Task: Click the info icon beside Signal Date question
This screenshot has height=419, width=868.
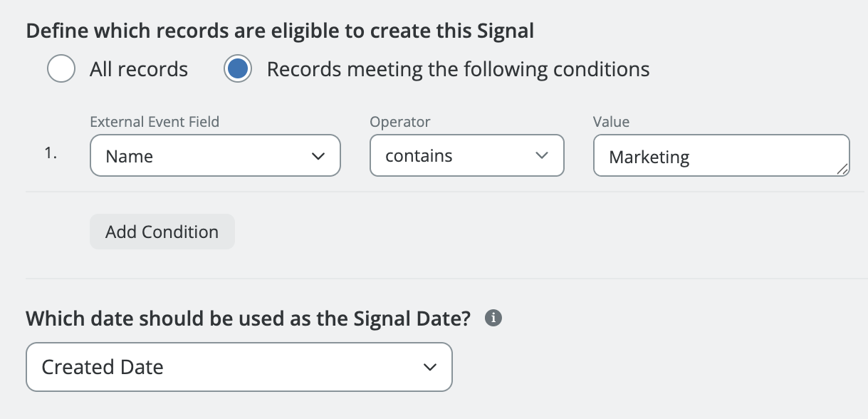Action: point(493,319)
